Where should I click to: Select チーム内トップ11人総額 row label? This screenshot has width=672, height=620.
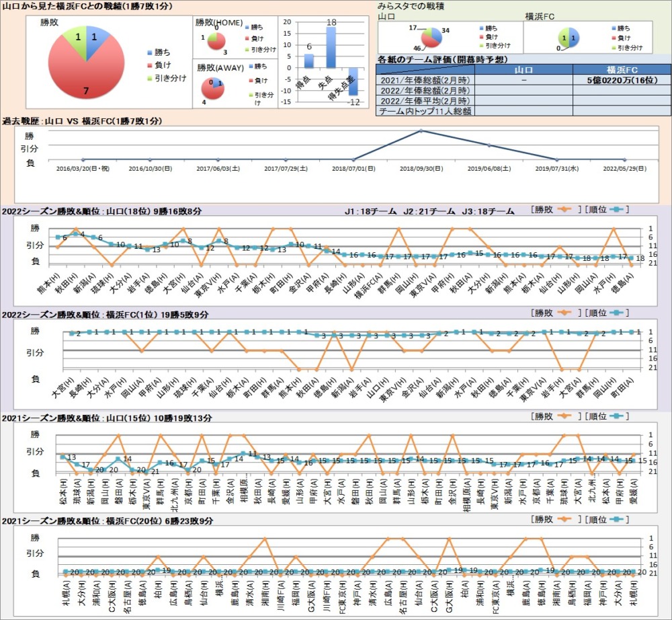pos(425,111)
